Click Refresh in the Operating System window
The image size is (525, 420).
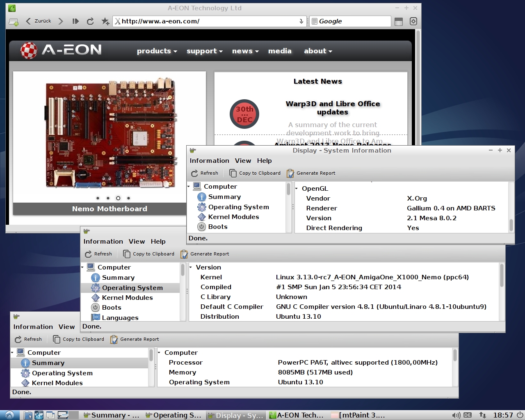pos(98,254)
